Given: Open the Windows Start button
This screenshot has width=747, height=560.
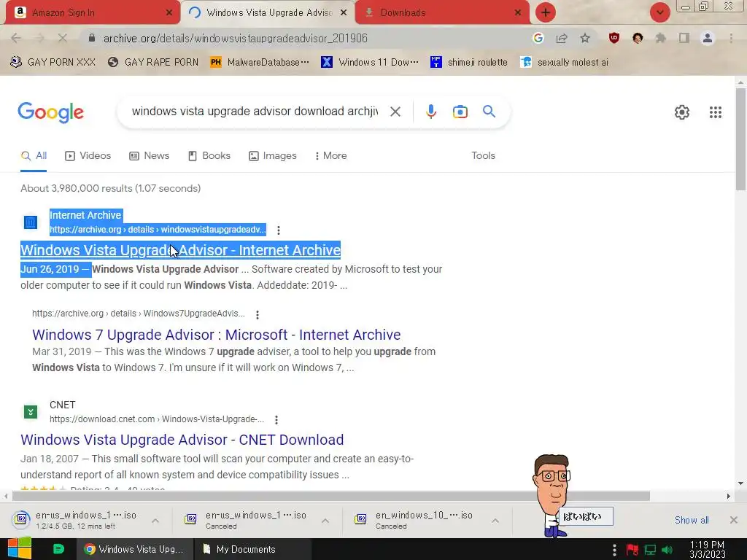Looking at the screenshot, I should tap(20, 549).
